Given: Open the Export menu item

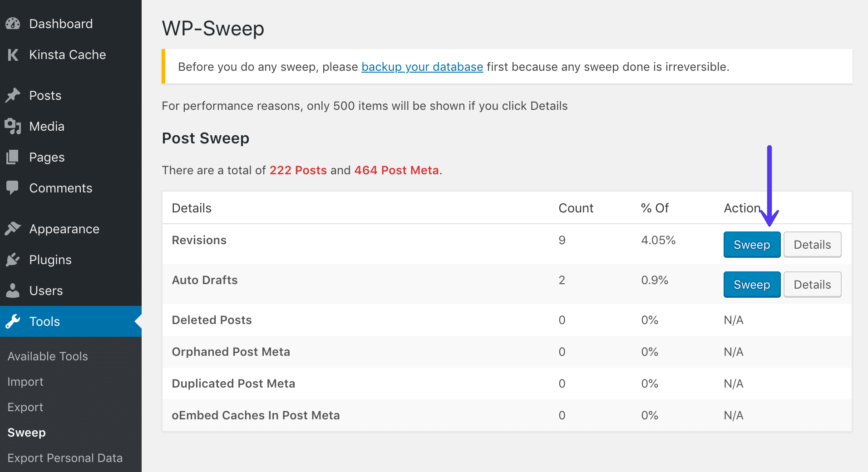Looking at the screenshot, I should tap(25, 407).
